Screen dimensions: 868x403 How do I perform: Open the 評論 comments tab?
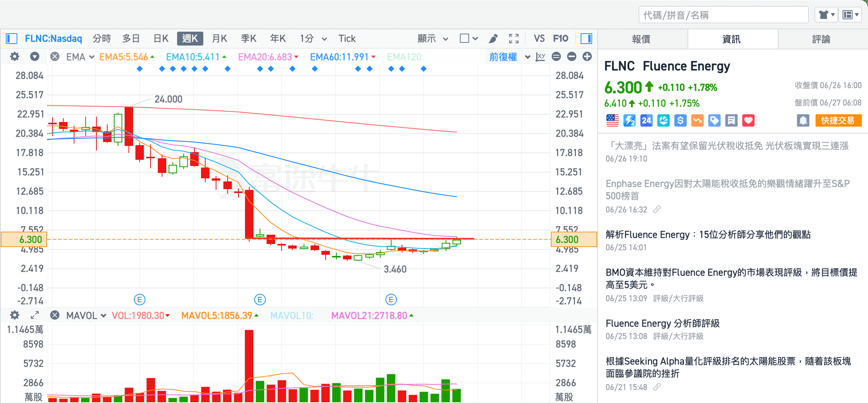click(x=822, y=39)
